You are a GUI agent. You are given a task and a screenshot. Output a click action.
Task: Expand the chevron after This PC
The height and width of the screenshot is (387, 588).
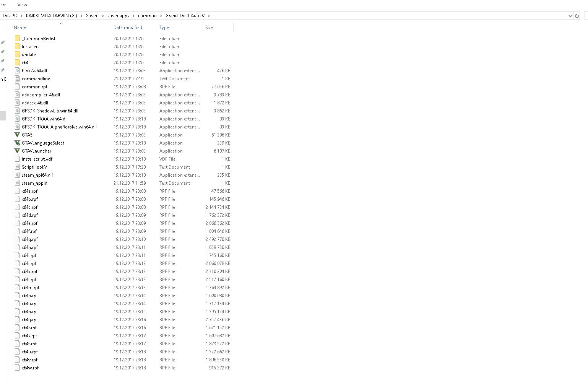tap(21, 16)
